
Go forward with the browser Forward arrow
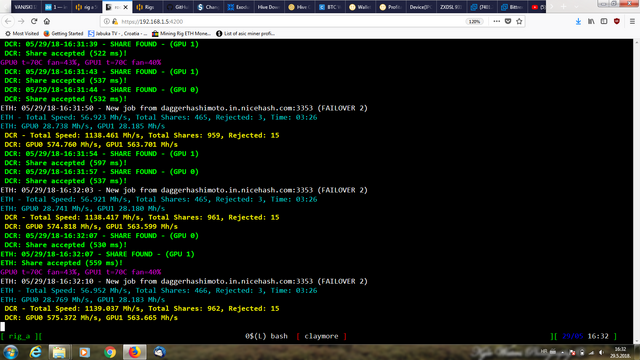(21, 21)
